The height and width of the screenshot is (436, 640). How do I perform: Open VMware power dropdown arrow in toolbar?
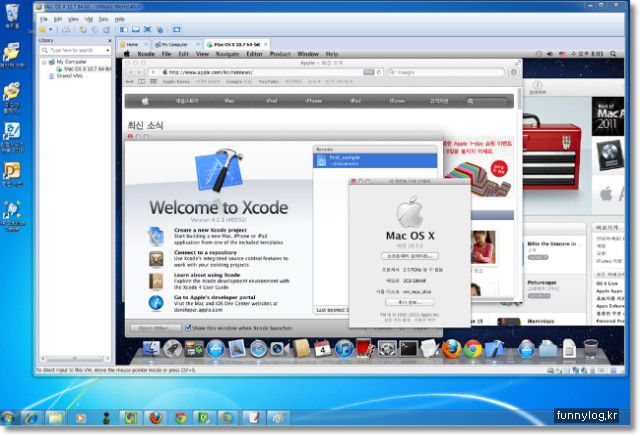51,29
